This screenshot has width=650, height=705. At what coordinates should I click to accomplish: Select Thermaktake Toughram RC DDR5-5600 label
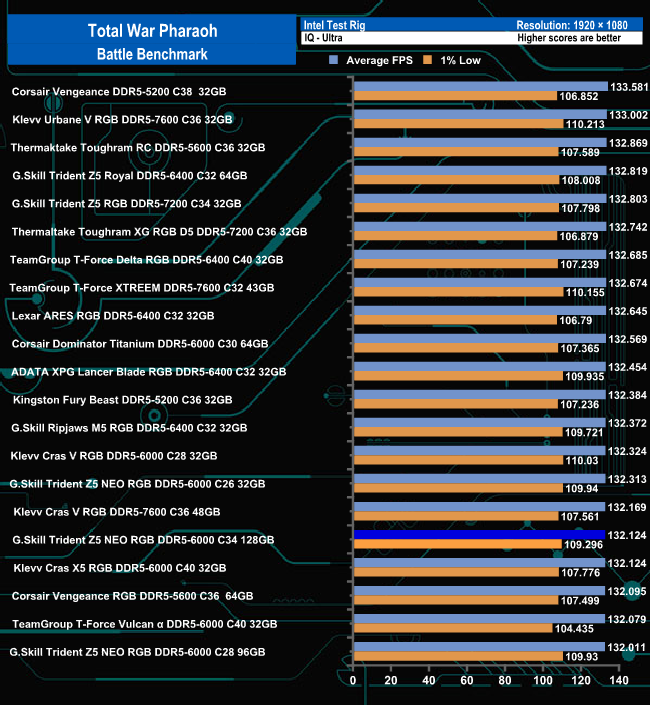click(x=138, y=147)
